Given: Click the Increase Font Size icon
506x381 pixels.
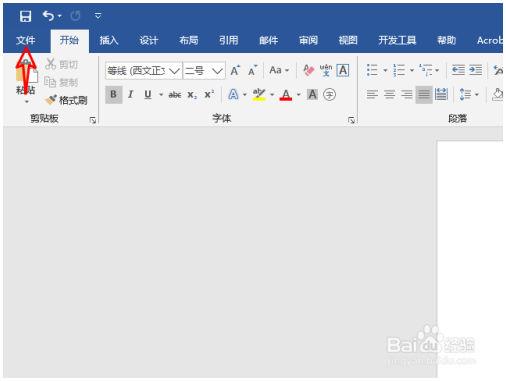Looking at the screenshot, I should click(235, 70).
